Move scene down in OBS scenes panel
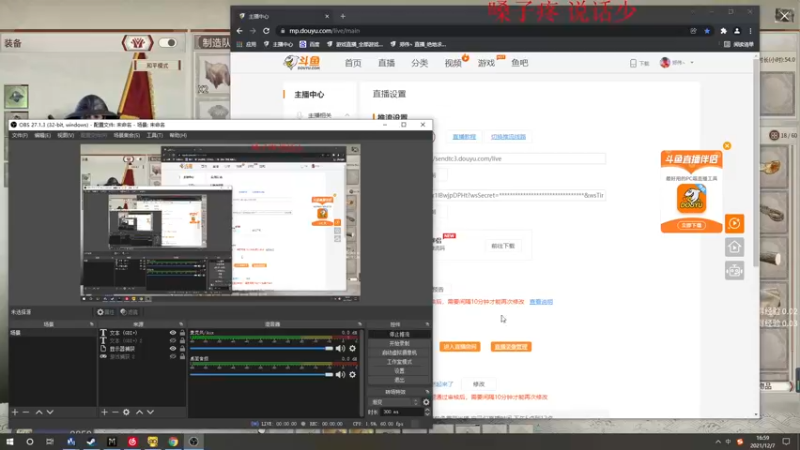The width and height of the screenshot is (800, 450). [50, 412]
